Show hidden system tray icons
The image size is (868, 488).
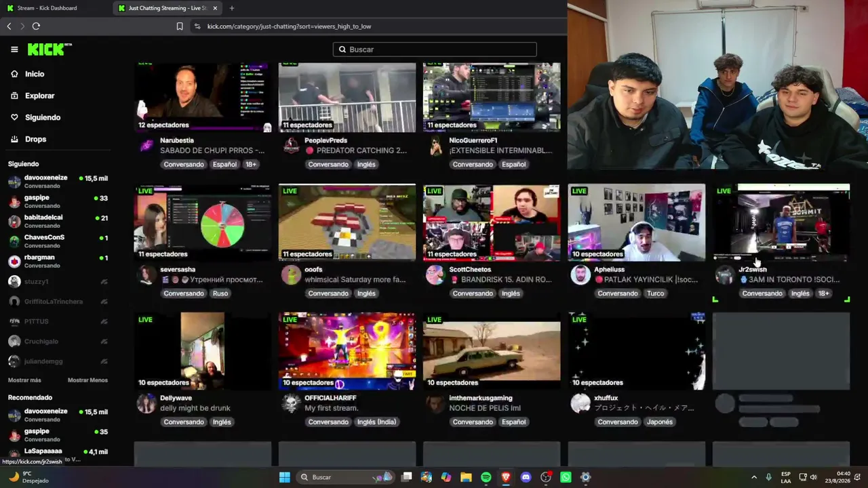754,477
